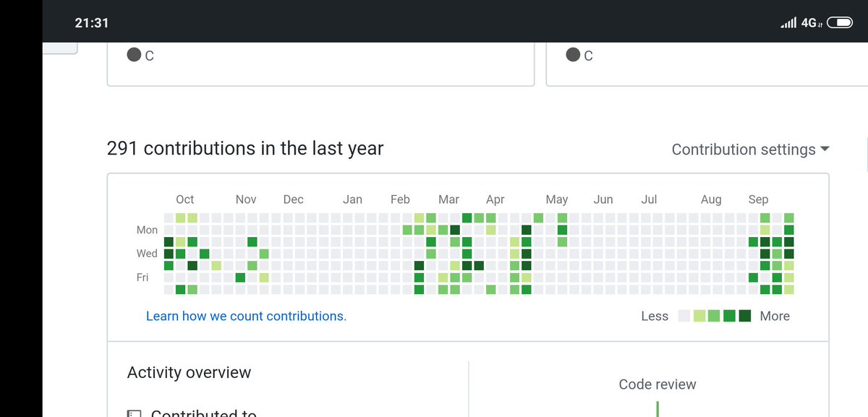The width and height of the screenshot is (868, 417).
Task: Tap the battery icon in status bar
Action: click(840, 22)
